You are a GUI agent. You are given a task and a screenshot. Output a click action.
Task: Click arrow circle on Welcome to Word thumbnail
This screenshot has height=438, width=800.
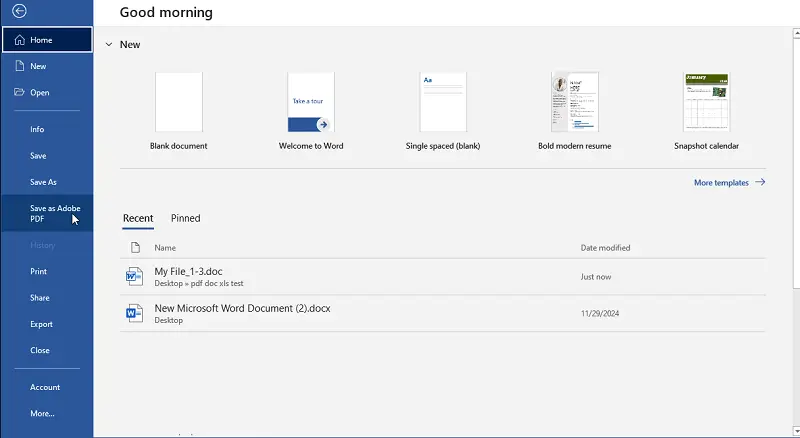(x=322, y=125)
